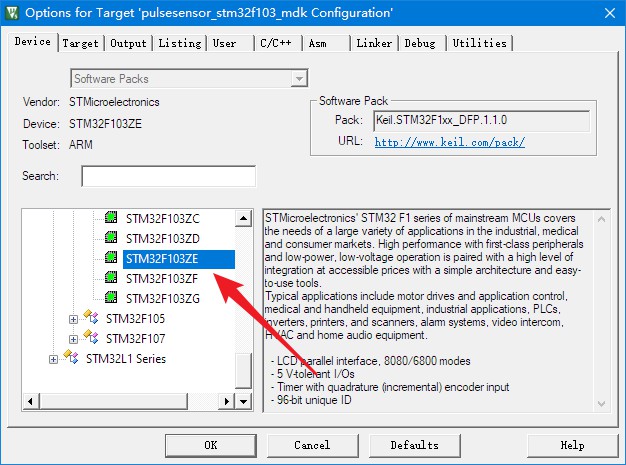The width and height of the screenshot is (626, 465).
Task: Go to the C/C++ tab
Action: (276, 43)
